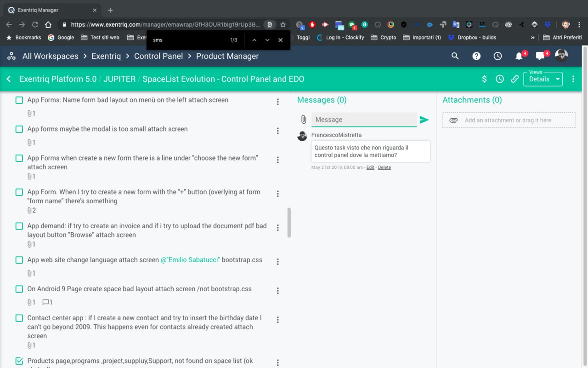Check the 'On Android 9 Page' task checkbox

tap(19, 289)
